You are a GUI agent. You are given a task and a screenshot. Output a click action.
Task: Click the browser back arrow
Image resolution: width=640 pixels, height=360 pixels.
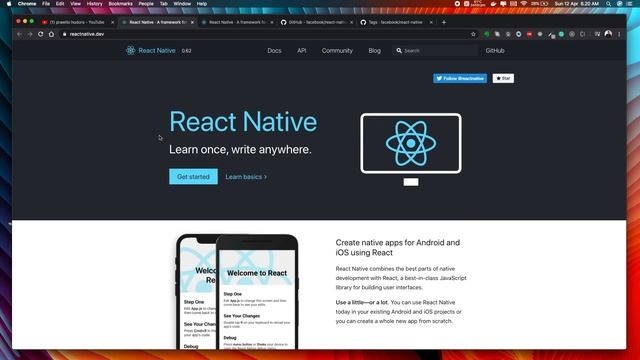click(x=20, y=34)
